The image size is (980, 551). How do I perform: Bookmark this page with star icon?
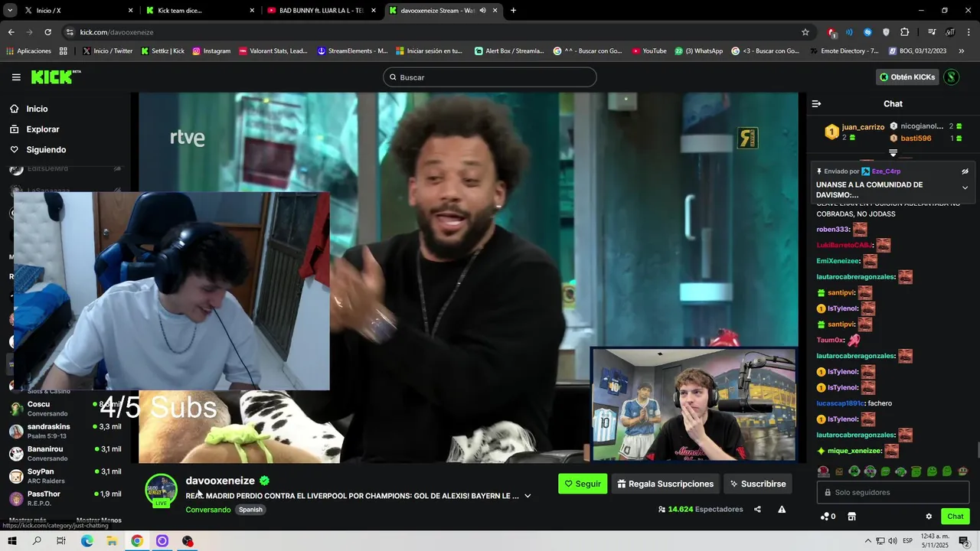(805, 32)
